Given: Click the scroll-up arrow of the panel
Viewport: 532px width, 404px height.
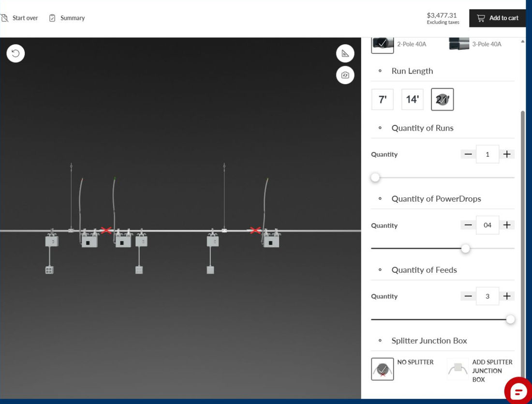Looking at the screenshot, I should tap(522, 42).
